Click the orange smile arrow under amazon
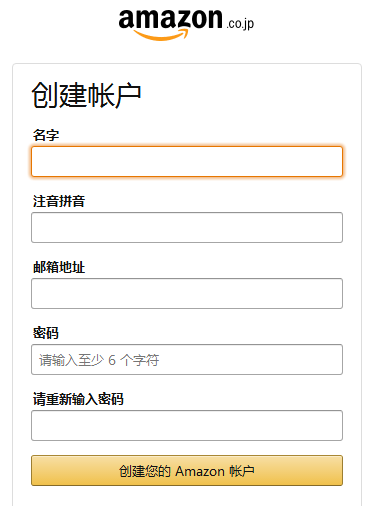The image size is (391, 506). pos(161,35)
